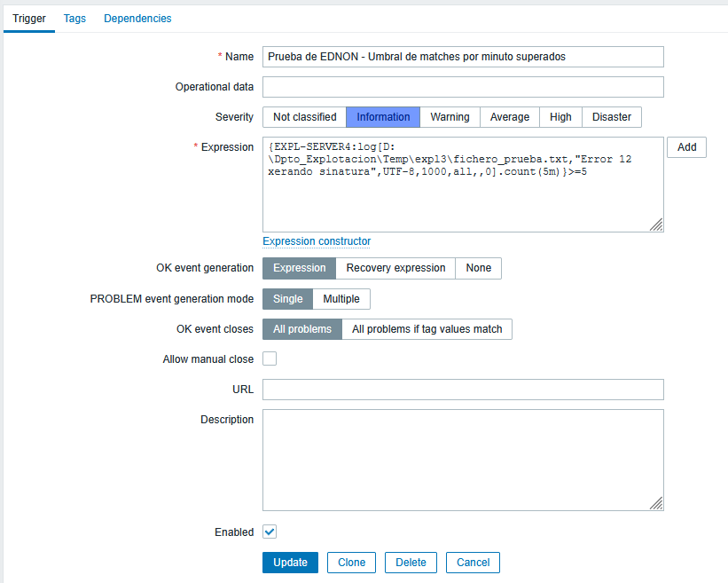Focus the Operational data field

point(463,87)
